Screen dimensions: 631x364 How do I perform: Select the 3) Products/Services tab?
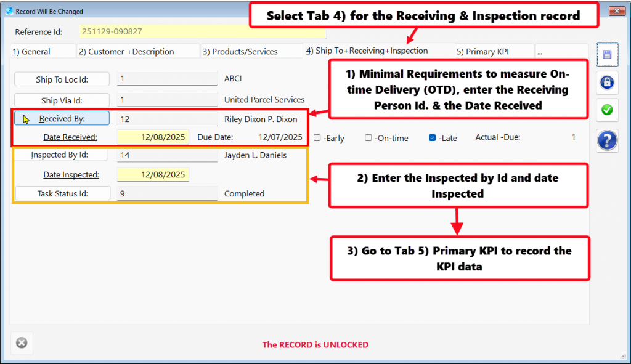tap(250, 52)
